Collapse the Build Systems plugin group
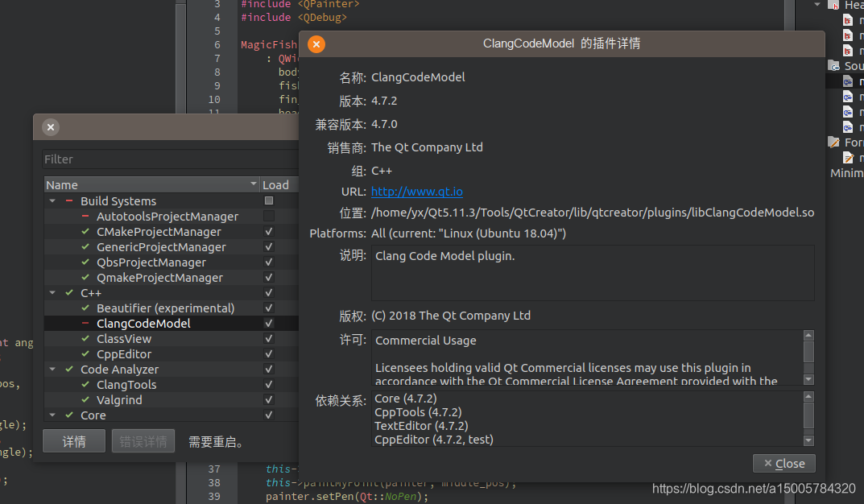864x504 pixels. (52, 200)
